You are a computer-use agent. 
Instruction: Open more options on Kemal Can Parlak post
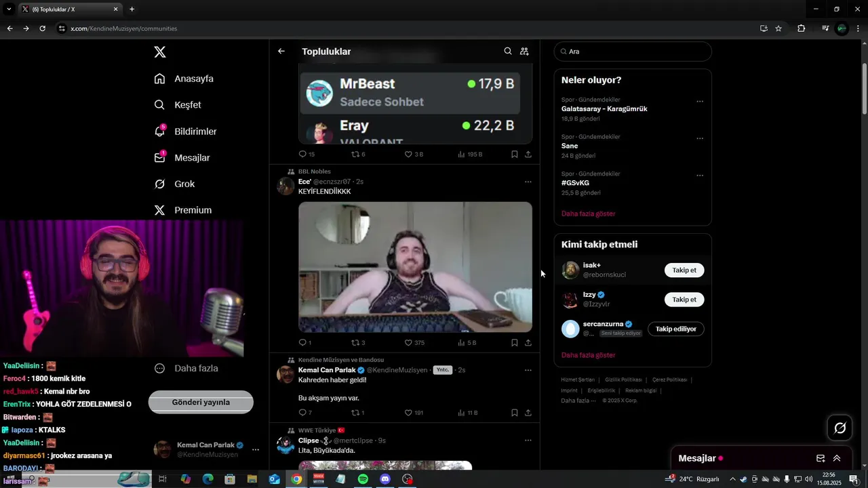point(528,370)
